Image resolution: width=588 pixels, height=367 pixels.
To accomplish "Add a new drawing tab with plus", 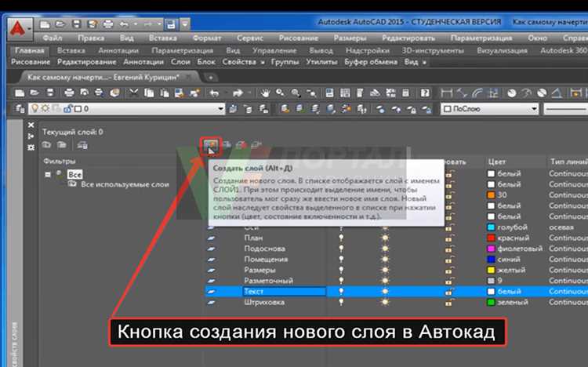I will pyautogui.click(x=210, y=77).
